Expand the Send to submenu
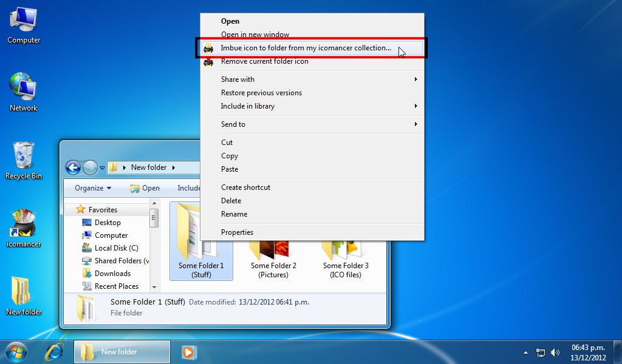The height and width of the screenshot is (364, 622). [312, 124]
